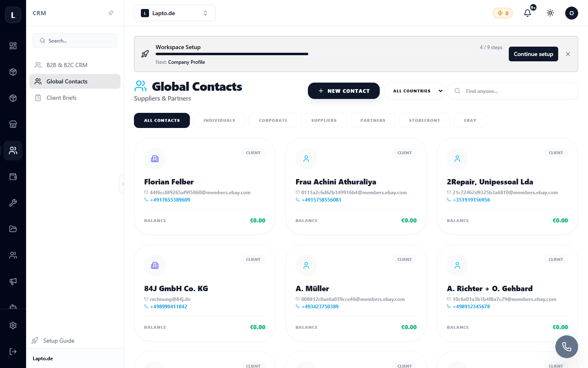
Task: Click the highlighted contacts icon in the rail
Action: tap(13, 150)
